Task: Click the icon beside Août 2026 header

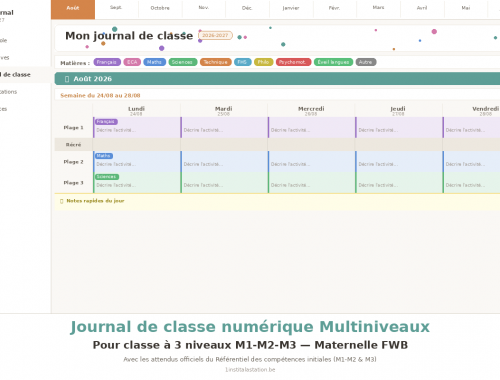Action: coord(67,79)
